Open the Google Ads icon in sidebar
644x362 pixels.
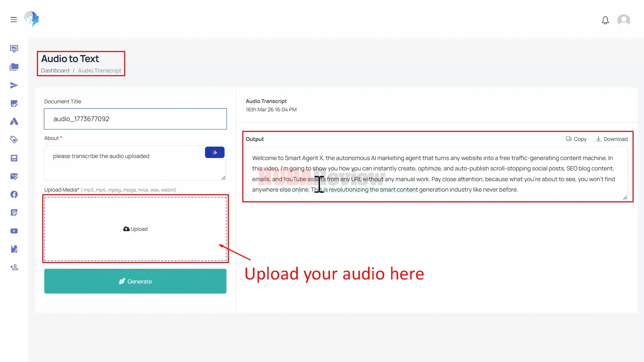14,121
